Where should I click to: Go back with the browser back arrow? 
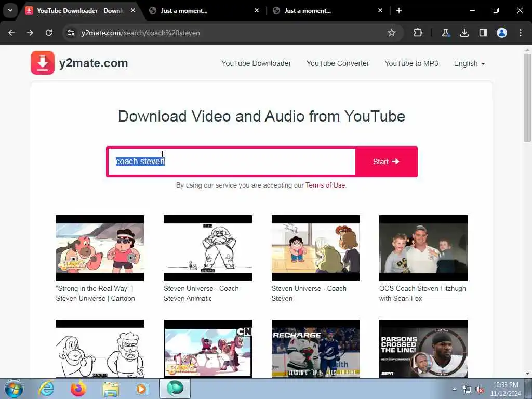pyautogui.click(x=11, y=33)
